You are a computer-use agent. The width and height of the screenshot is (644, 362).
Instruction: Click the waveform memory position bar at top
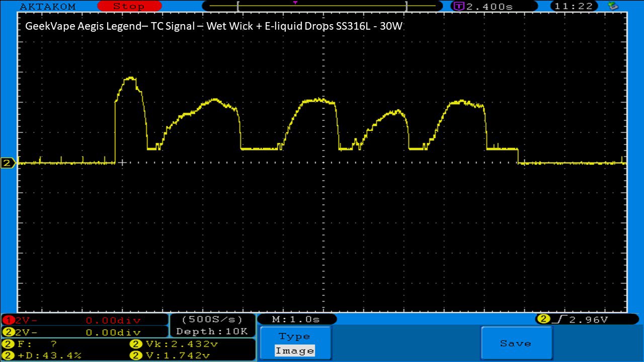(x=322, y=7)
